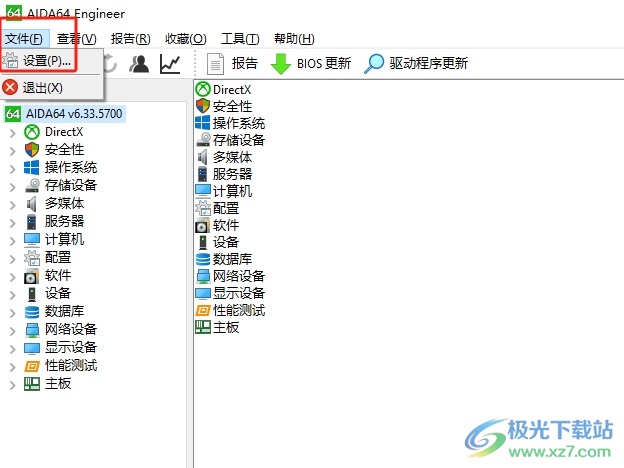The width and height of the screenshot is (624, 468).
Task: Click the 性能测试 icon in the tree
Action: pyautogui.click(x=32, y=366)
